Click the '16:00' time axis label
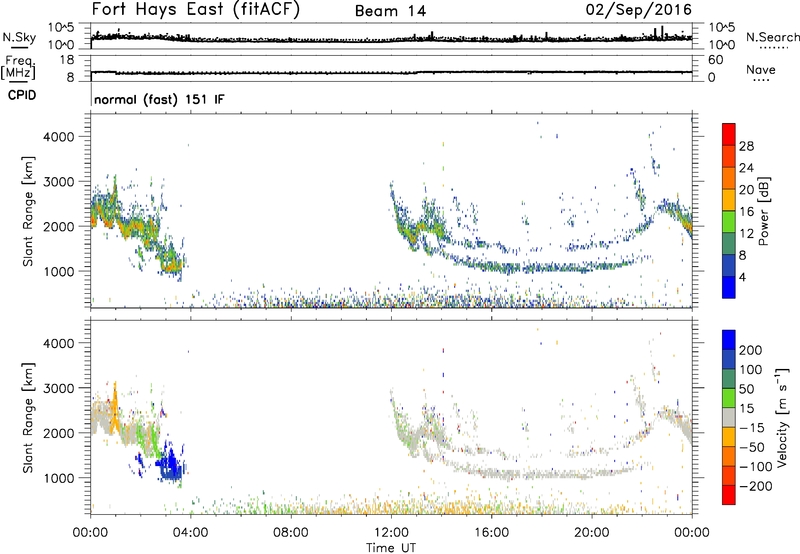 [491, 533]
